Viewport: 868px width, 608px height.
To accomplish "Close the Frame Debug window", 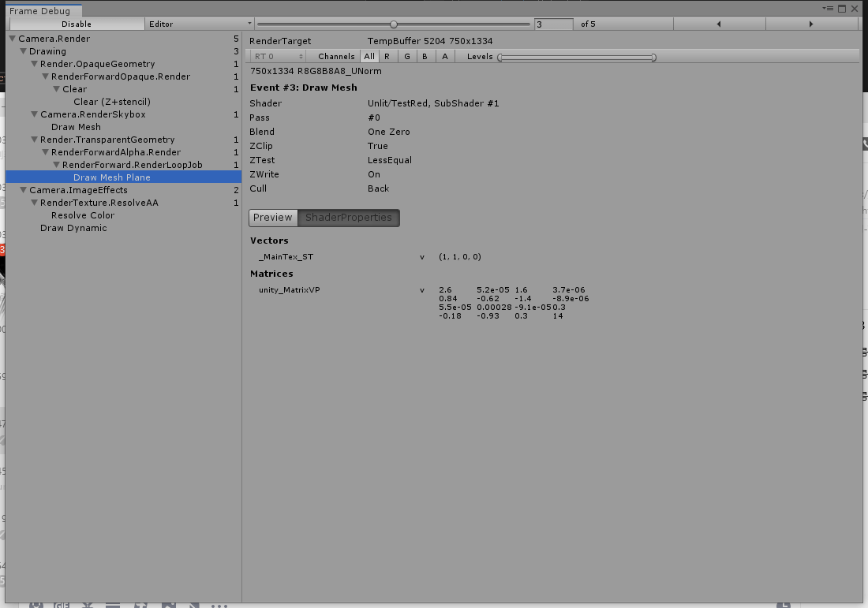I will click(x=854, y=9).
